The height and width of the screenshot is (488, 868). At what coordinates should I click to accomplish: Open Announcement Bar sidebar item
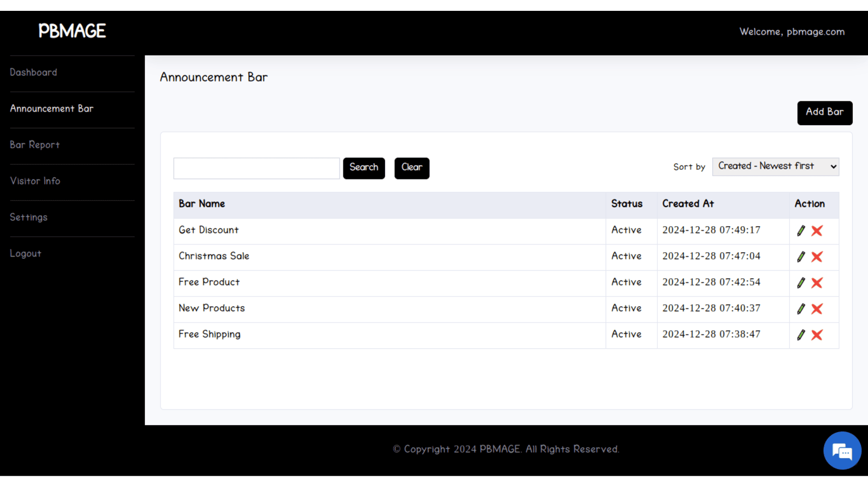52,108
